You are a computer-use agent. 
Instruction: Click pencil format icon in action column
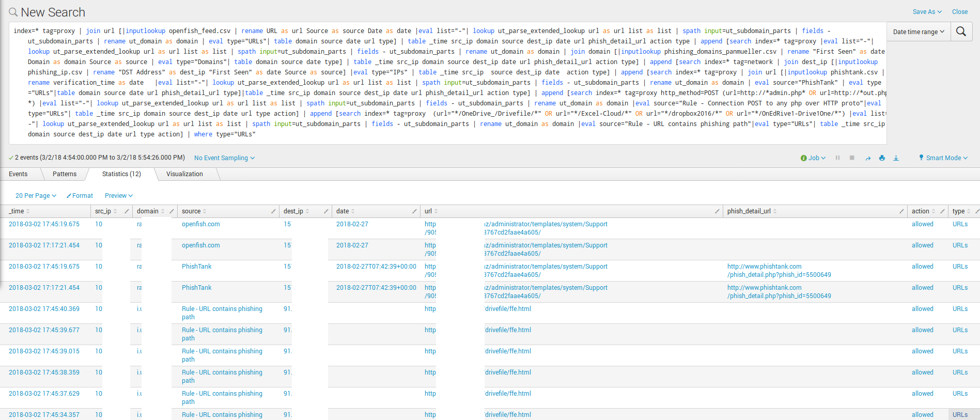click(x=943, y=211)
